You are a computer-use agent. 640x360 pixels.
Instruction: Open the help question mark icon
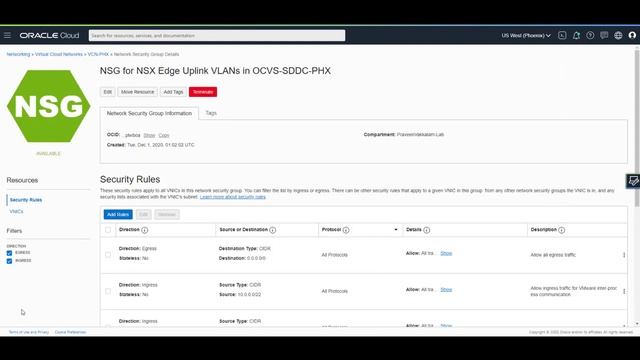590,36
